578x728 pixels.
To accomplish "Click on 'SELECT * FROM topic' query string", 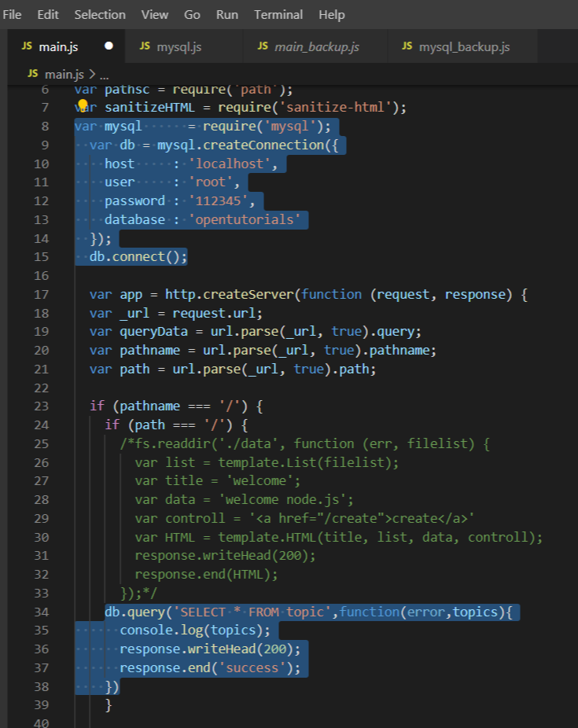I will (252, 612).
